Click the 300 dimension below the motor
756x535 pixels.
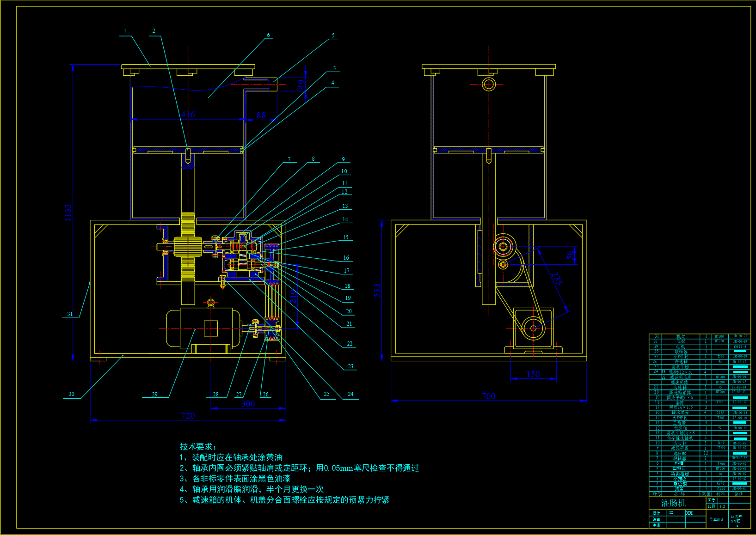click(248, 404)
